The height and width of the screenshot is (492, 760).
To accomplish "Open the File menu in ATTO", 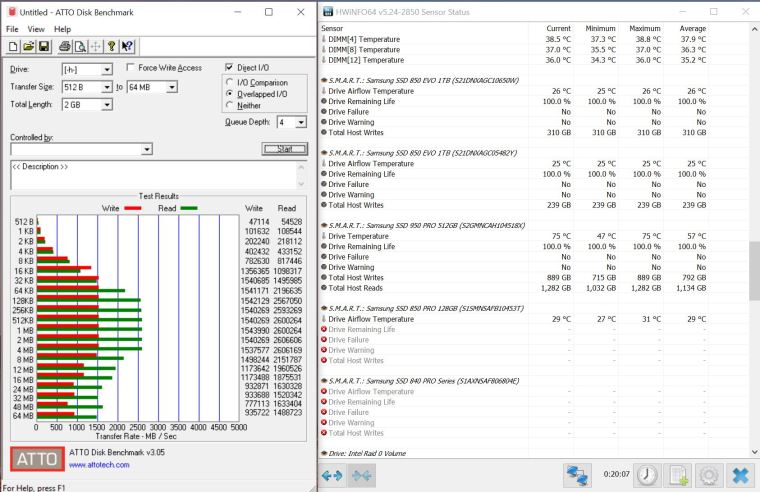I will point(12,29).
